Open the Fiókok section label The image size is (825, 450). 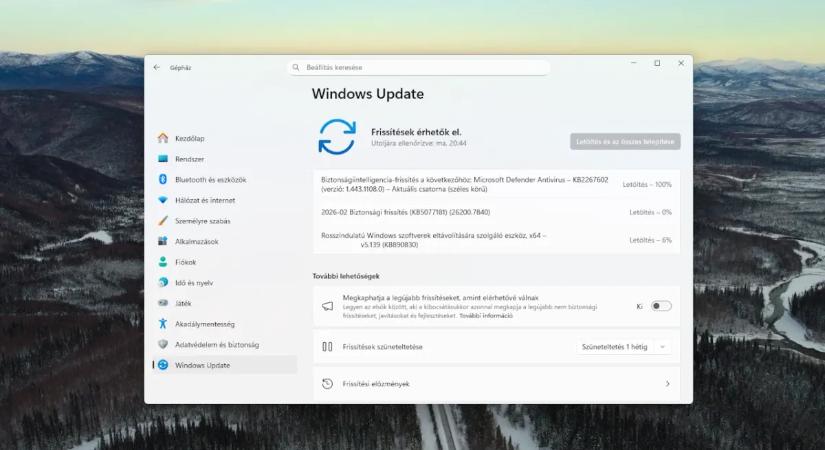[x=185, y=262]
